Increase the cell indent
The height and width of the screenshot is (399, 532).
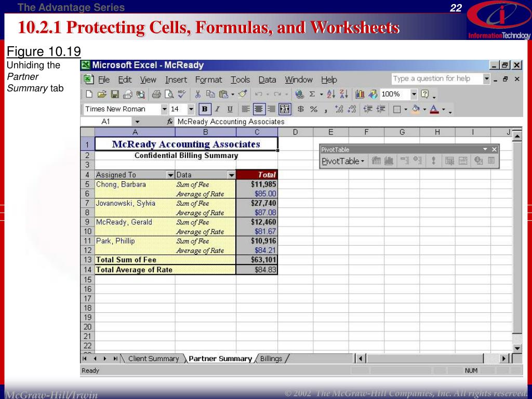[x=381, y=109]
